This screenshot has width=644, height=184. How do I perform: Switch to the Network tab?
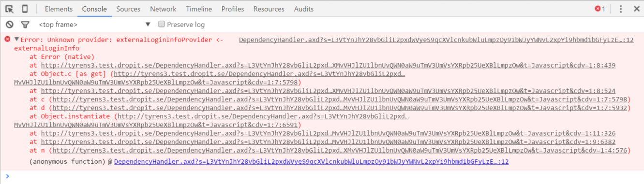[x=163, y=9]
